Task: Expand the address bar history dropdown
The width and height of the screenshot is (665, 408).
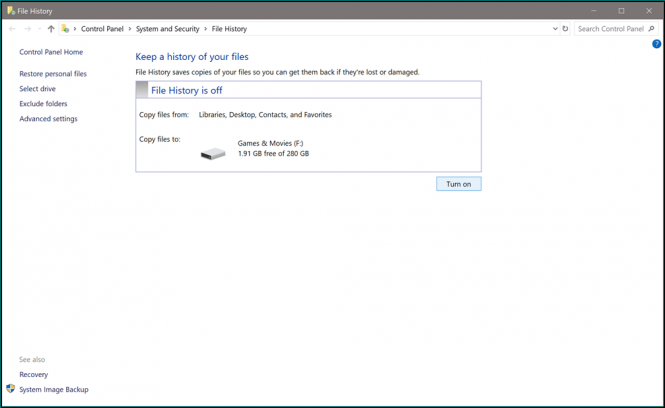Action: click(x=555, y=29)
